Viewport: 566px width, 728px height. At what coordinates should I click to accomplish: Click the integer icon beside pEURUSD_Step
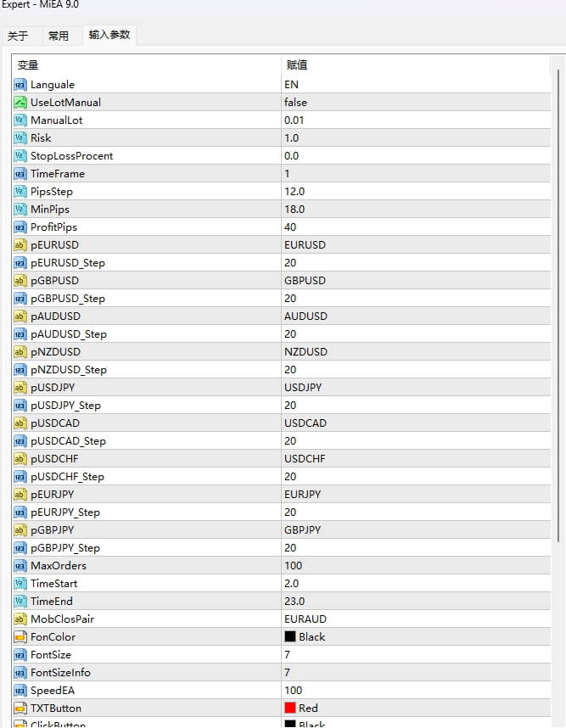[20, 263]
